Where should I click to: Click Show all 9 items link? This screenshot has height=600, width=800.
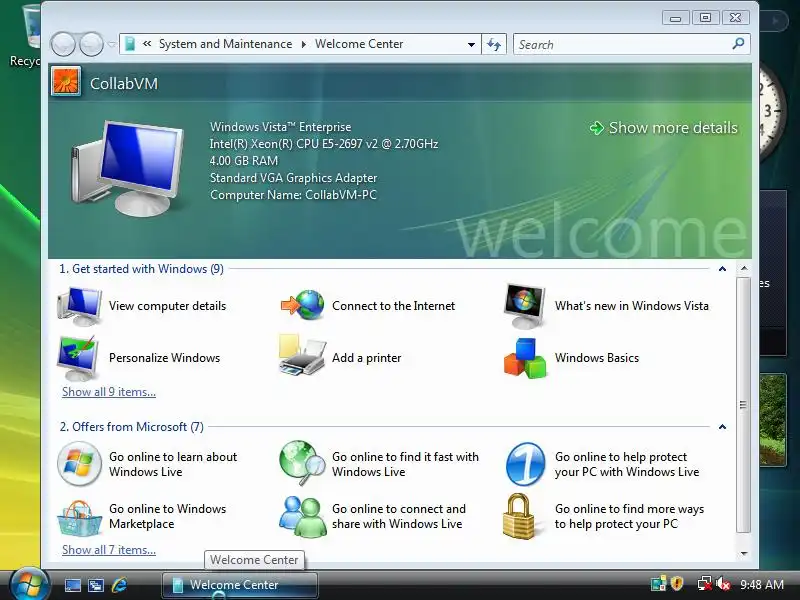pyautogui.click(x=109, y=392)
